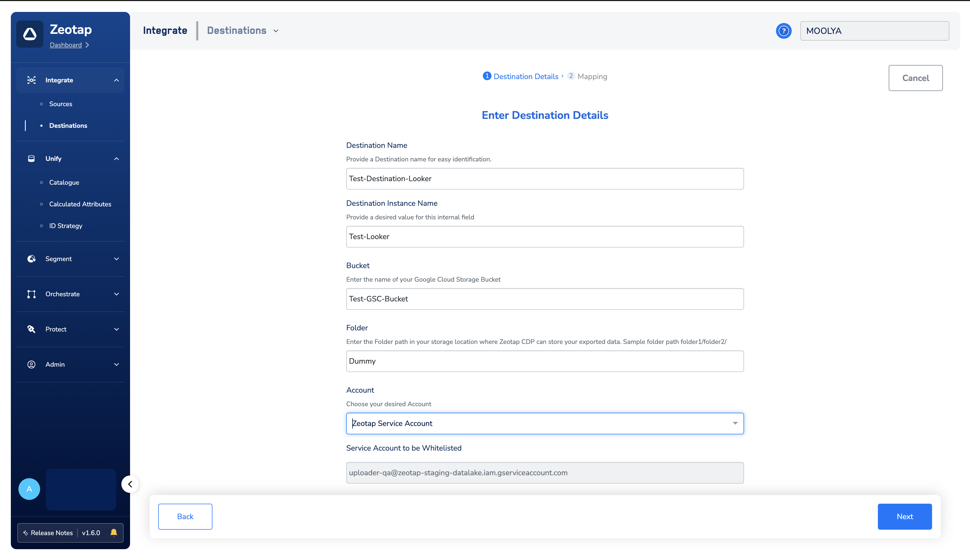This screenshot has width=970, height=560.
Task: Click the Admin user icon
Action: (31, 364)
